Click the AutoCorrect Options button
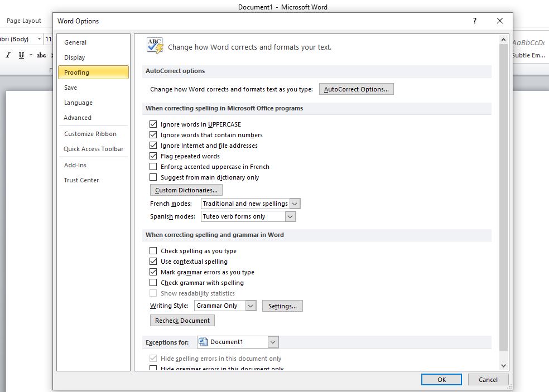The height and width of the screenshot is (392, 549). tap(356, 89)
